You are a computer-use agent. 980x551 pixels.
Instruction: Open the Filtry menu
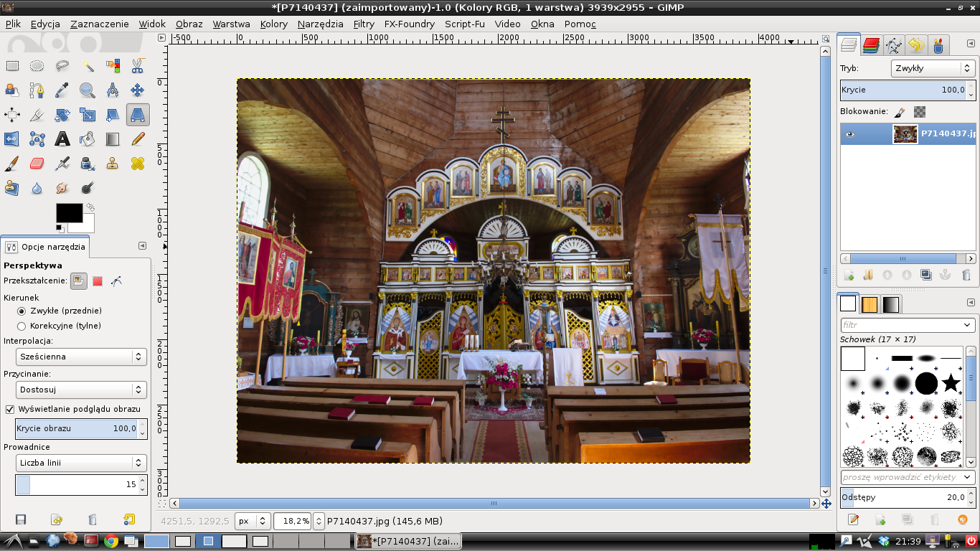click(364, 24)
